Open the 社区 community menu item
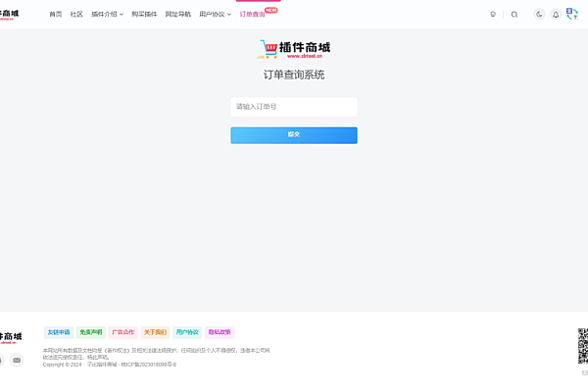Image resolution: width=588 pixels, height=392 pixels. [76, 15]
